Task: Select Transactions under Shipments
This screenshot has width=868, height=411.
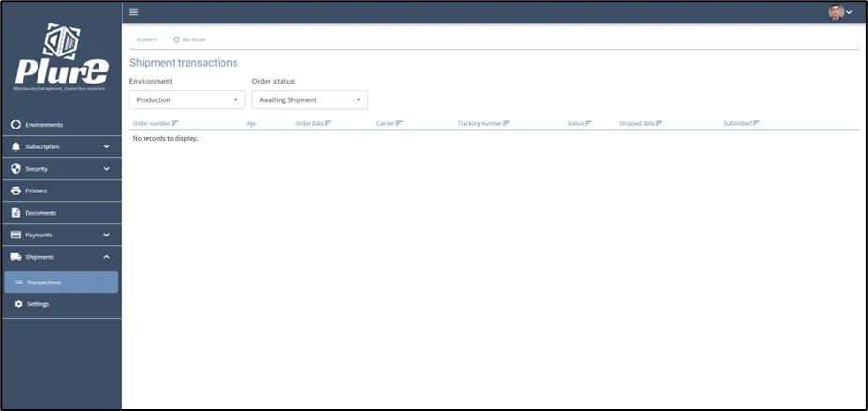Action: click(x=61, y=282)
